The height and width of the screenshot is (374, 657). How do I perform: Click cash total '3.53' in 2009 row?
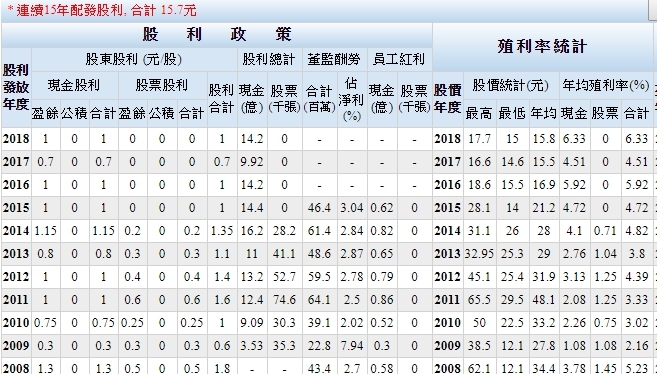(252, 346)
